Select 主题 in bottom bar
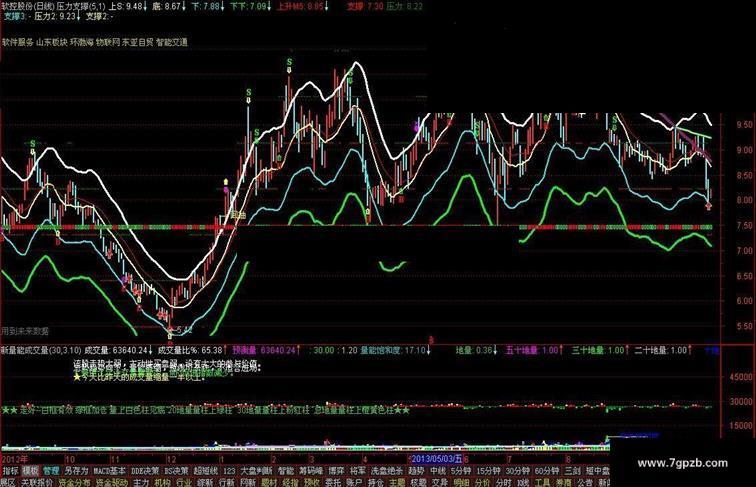Image resolution: width=756 pixels, height=487 pixels. (397, 483)
